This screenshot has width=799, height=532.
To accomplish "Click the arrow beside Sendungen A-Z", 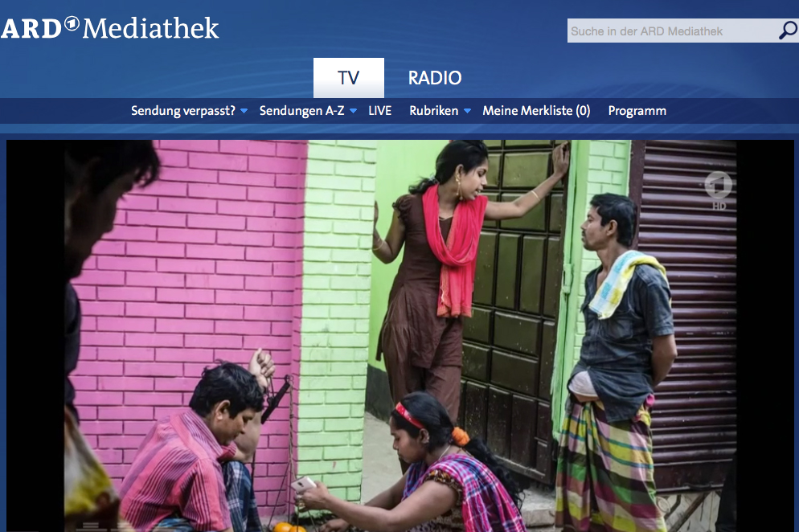I will coord(353,111).
